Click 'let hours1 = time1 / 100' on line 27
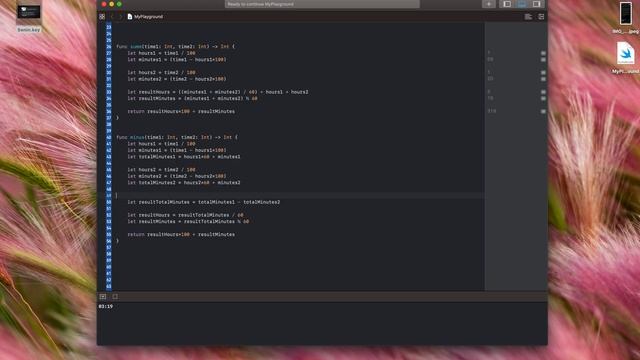The width and height of the screenshot is (640, 360). pyautogui.click(x=161, y=53)
